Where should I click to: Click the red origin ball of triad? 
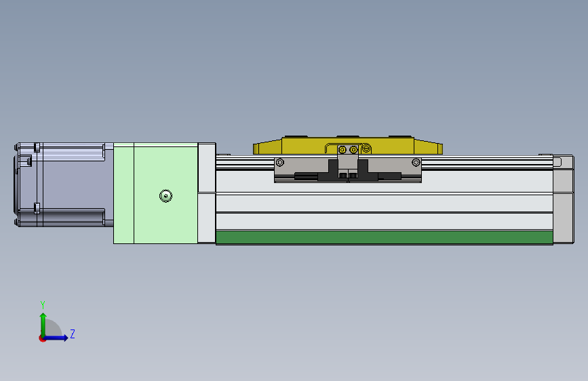(x=42, y=338)
